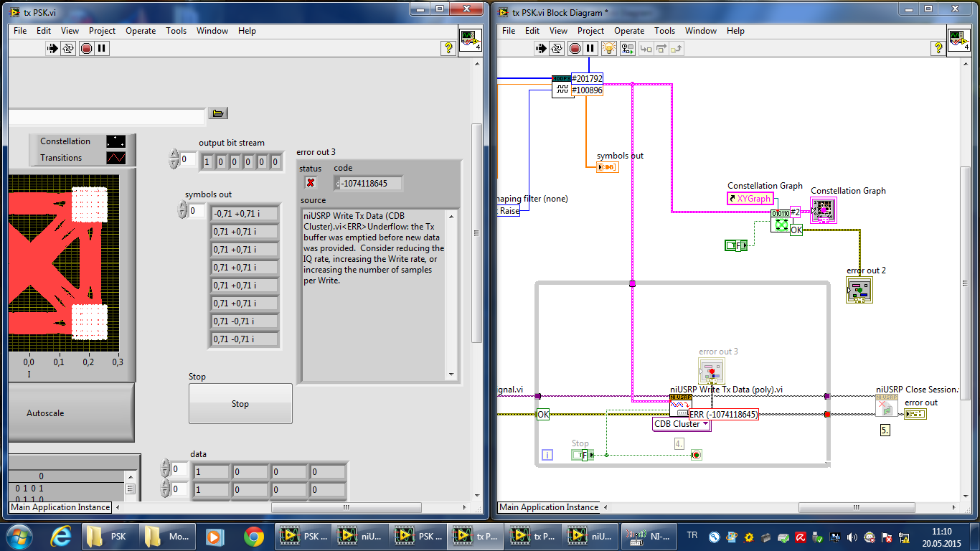
Task: Open Window menu in Block Diagram window
Action: click(701, 31)
